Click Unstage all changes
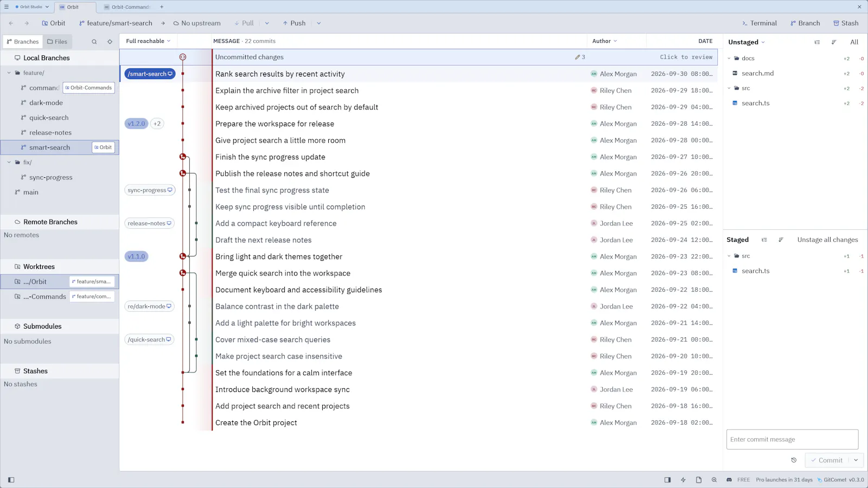 click(827, 240)
